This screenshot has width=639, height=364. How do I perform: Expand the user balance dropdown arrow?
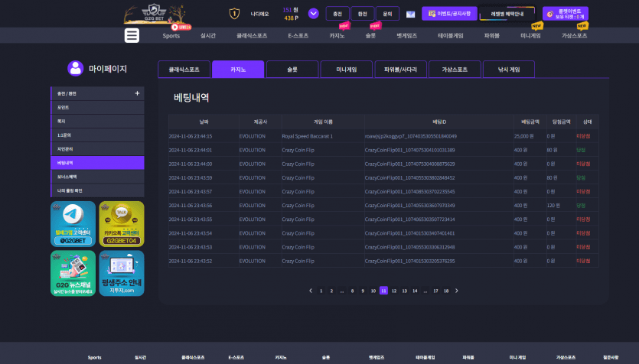[313, 13]
